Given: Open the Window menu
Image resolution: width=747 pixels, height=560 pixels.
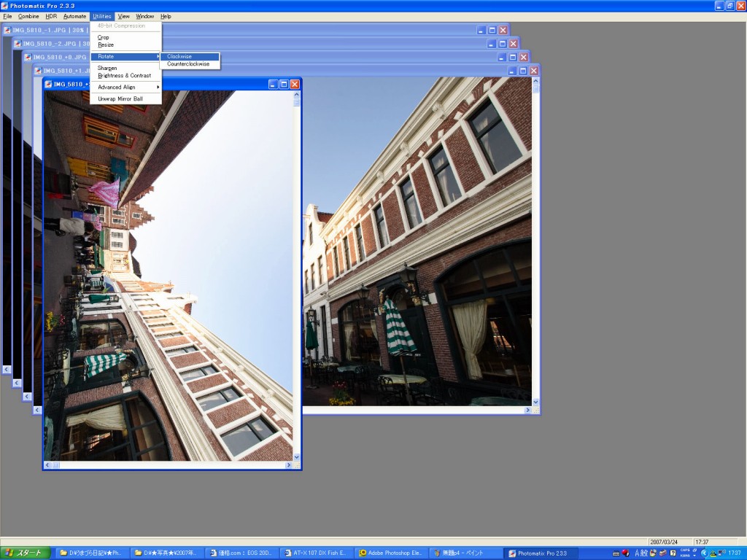Looking at the screenshot, I should (145, 16).
